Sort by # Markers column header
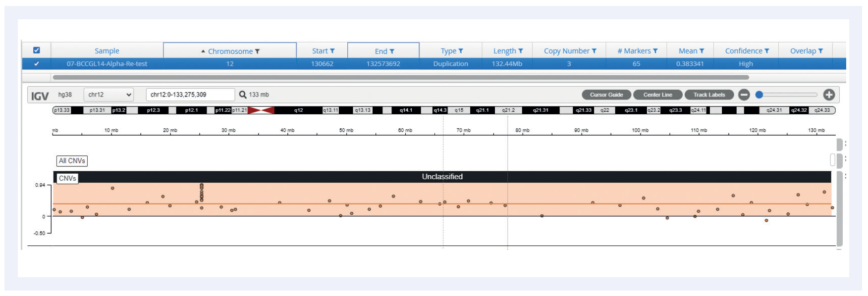Screen dimensions: 868x296 (634, 51)
